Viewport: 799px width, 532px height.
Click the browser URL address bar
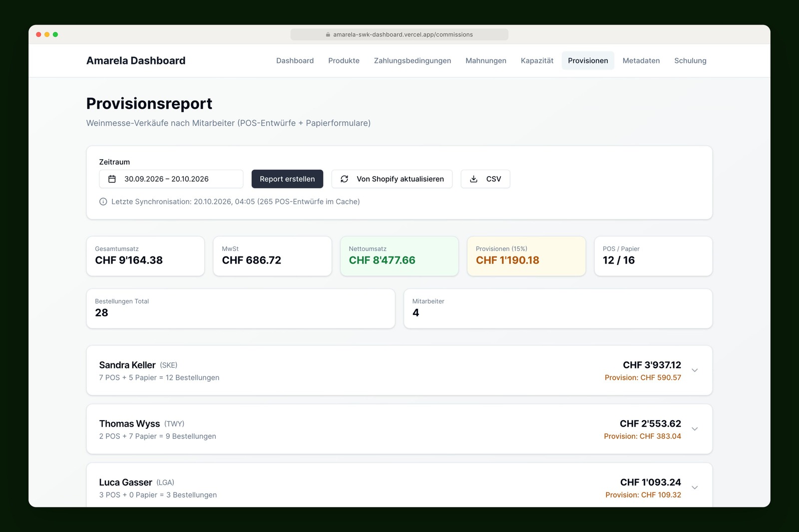pos(399,34)
